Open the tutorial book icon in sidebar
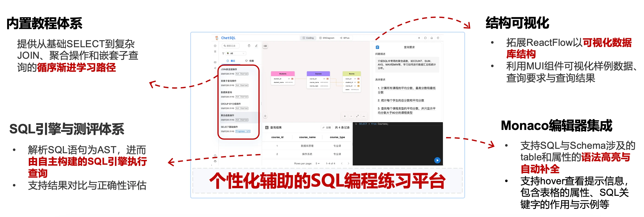The image size is (644, 217). point(215,62)
